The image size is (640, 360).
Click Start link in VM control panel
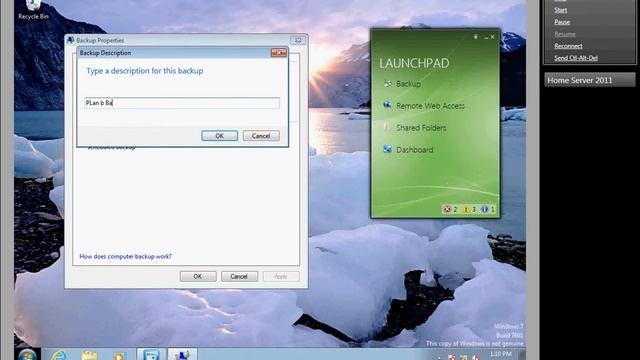(560, 10)
